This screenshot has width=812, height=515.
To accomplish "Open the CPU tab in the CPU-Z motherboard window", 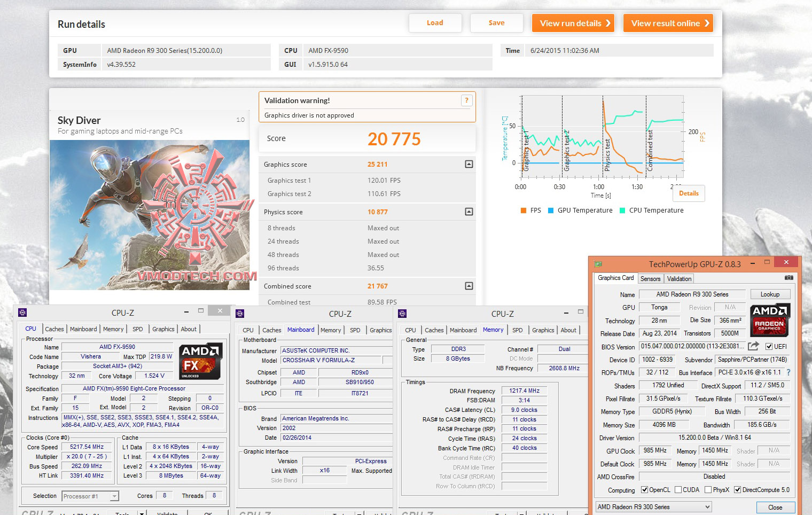I will point(248,330).
